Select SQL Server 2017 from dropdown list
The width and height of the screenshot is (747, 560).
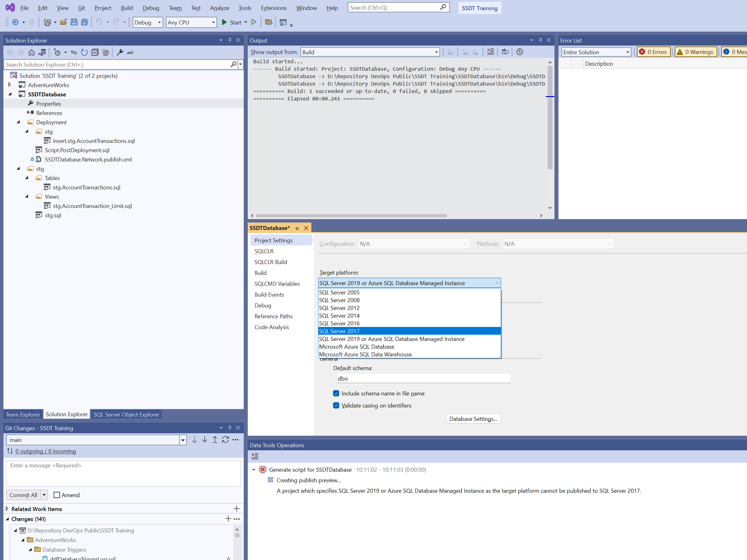(340, 331)
